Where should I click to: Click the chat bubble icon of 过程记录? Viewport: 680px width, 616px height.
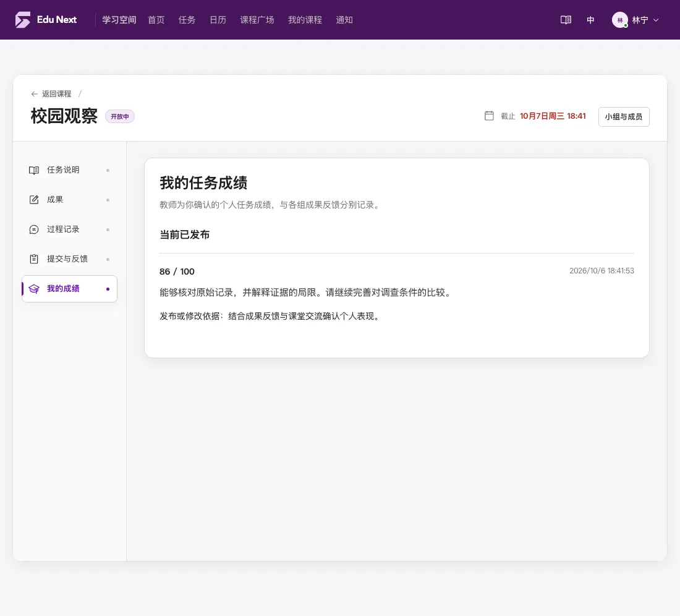coord(34,229)
